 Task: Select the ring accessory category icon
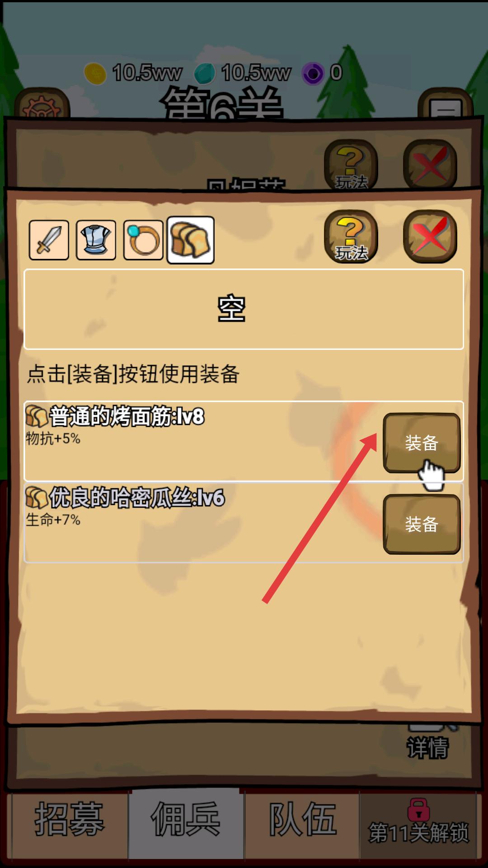143,240
